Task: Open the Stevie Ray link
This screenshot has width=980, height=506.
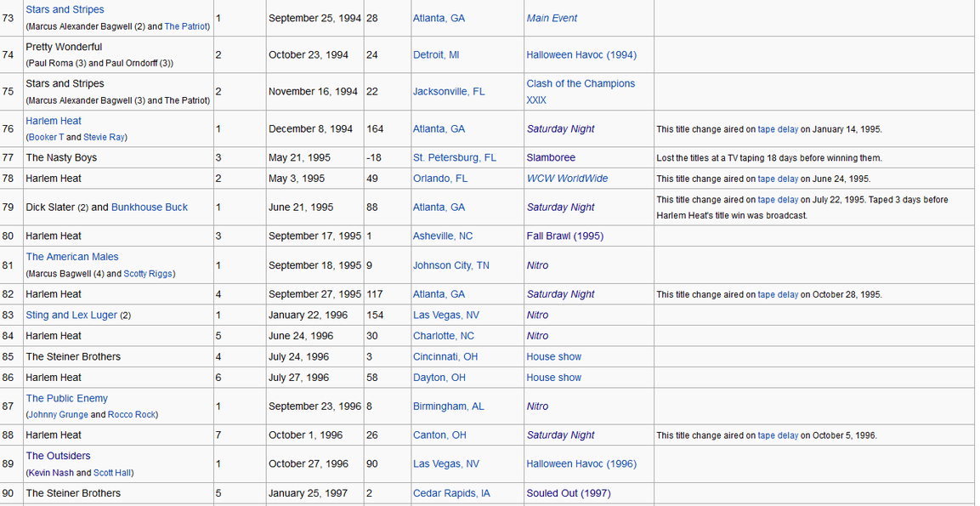Action: click(x=104, y=137)
